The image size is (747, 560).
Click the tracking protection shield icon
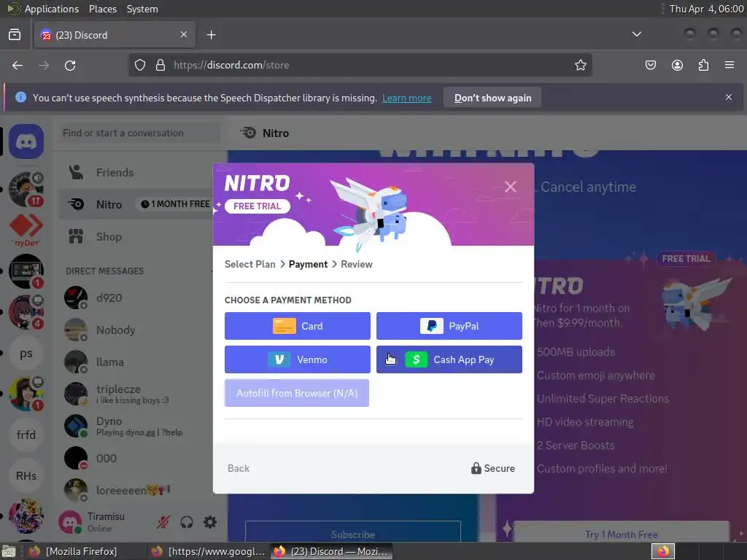(x=139, y=65)
